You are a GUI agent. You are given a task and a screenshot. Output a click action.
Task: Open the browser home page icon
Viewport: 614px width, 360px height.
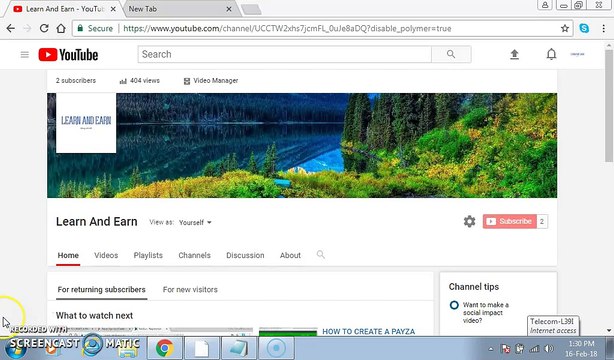point(61,28)
